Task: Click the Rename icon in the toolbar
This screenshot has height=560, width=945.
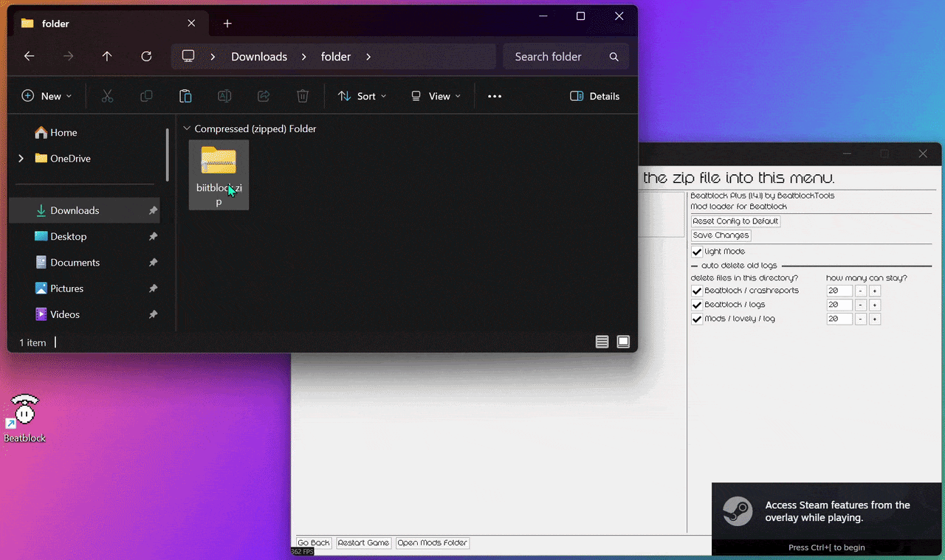Action: click(224, 96)
